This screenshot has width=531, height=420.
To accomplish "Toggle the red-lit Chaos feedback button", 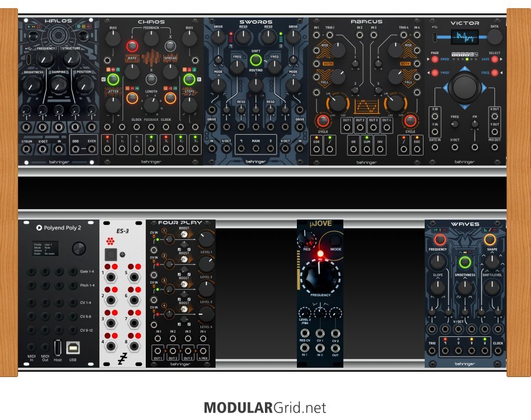I will (132, 46).
